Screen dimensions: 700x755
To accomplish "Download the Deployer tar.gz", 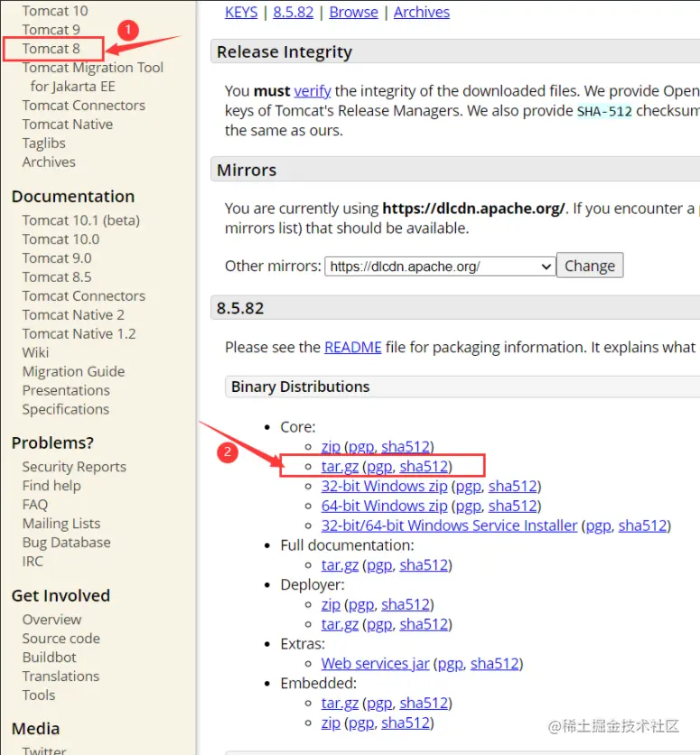I will point(340,625).
